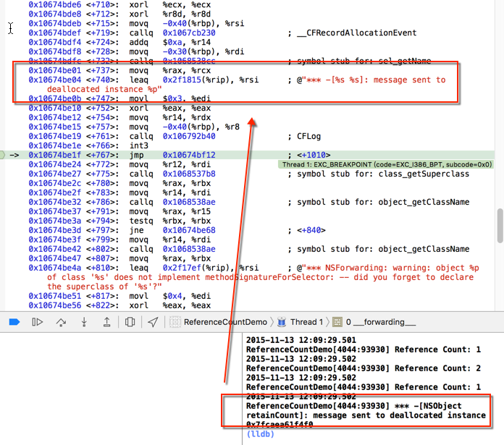Image resolution: width=504 pixels, height=445 pixels.
Task: Click the editor's vertical scrollbar thumb
Action: [499, 226]
